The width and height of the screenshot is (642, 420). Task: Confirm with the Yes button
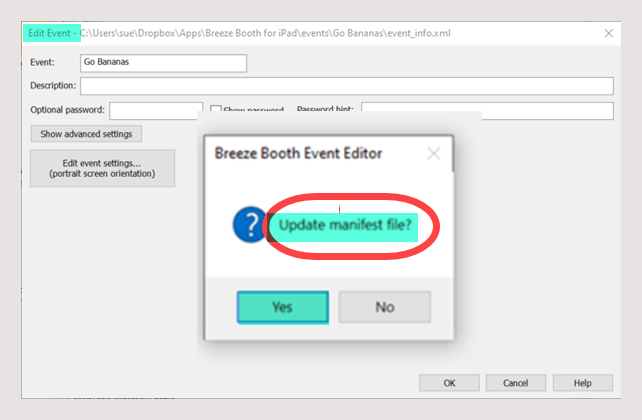(283, 307)
